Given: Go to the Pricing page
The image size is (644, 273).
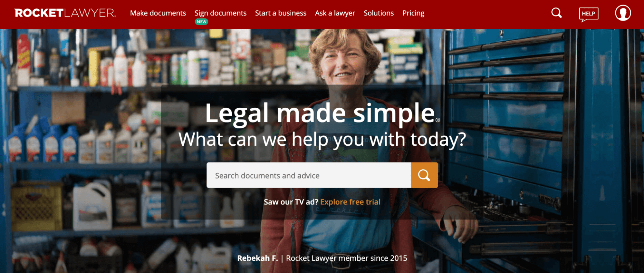Looking at the screenshot, I should point(413,13).
